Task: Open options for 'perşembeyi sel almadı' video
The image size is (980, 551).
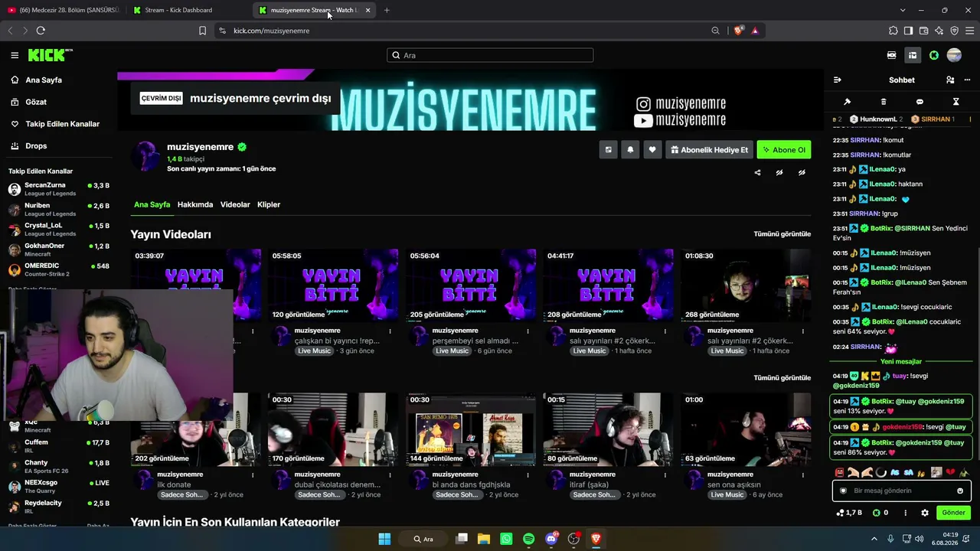Action: tap(528, 331)
